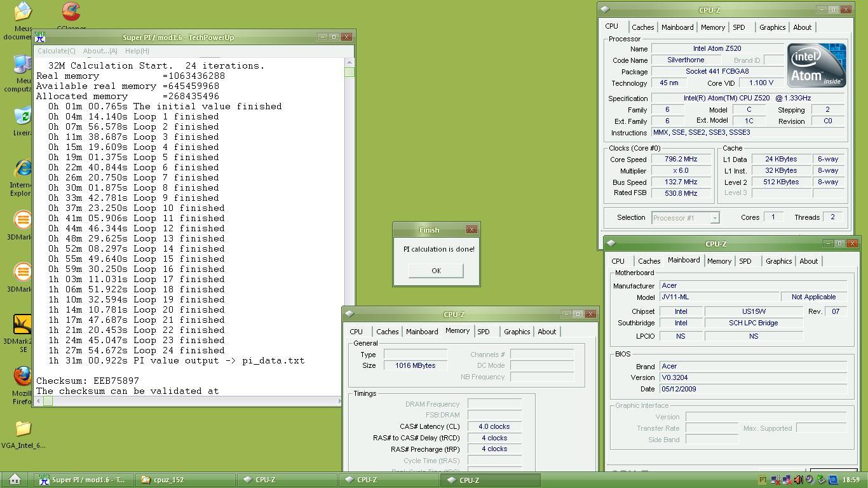Open the About...(A) menu in Super PI
868x488 pixels.
[x=100, y=51]
